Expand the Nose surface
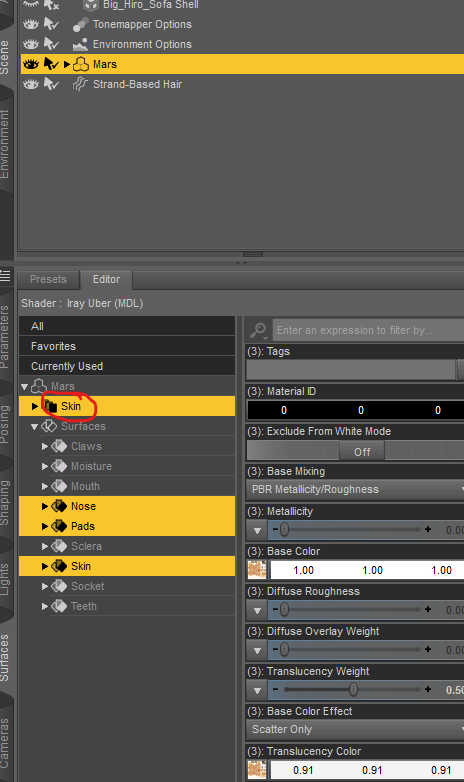464x782 pixels. tap(45, 506)
